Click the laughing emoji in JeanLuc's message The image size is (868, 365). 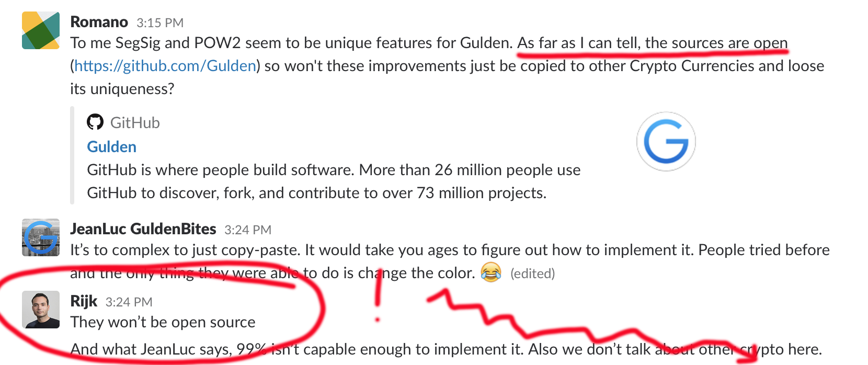pyautogui.click(x=491, y=272)
